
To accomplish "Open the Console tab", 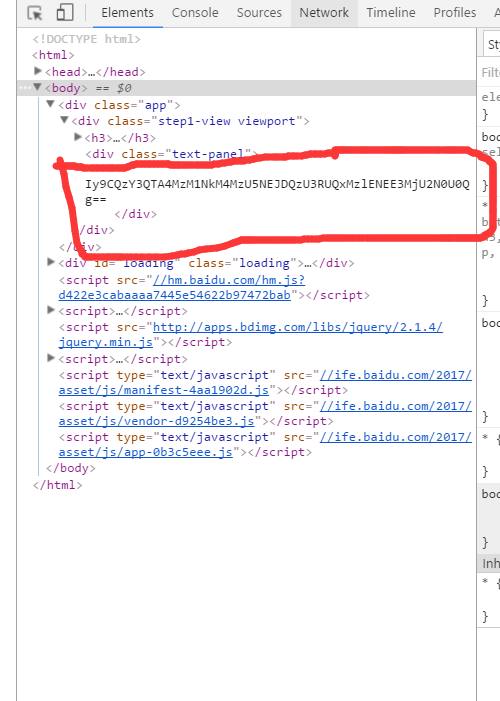I will [x=195, y=13].
